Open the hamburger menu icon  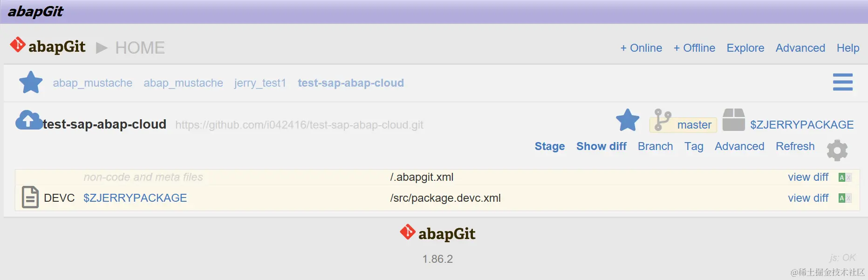(842, 82)
